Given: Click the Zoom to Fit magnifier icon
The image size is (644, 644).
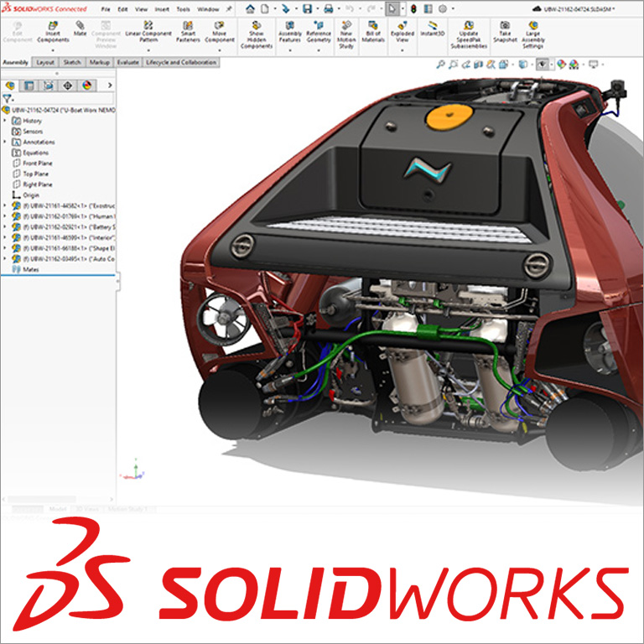Looking at the screenshot, I should click(x=440, y=65).
